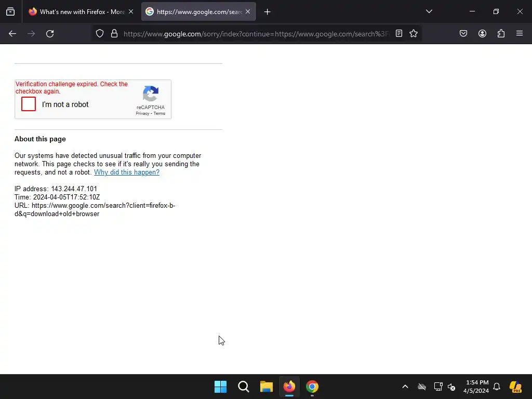Viewport: 532px width, 399px height.
Task: Minimize the Firefox window
Action: [472, 11]
